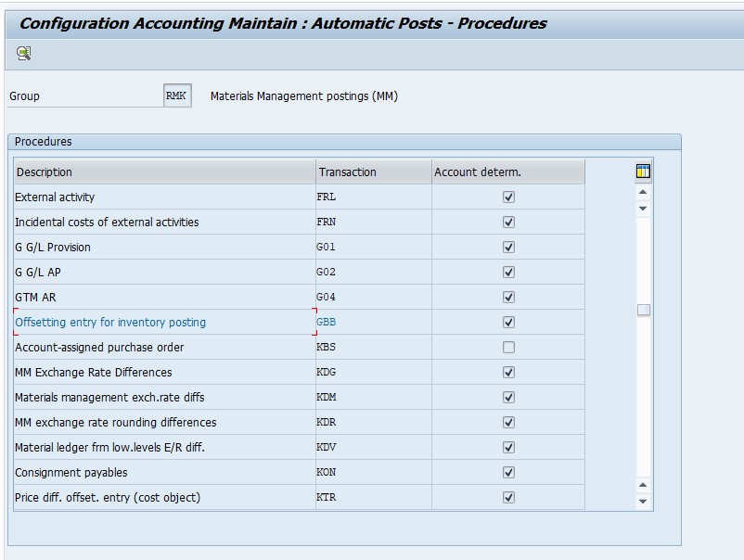
Task: Click the KDR transaction cell
Action: [374, 423]
